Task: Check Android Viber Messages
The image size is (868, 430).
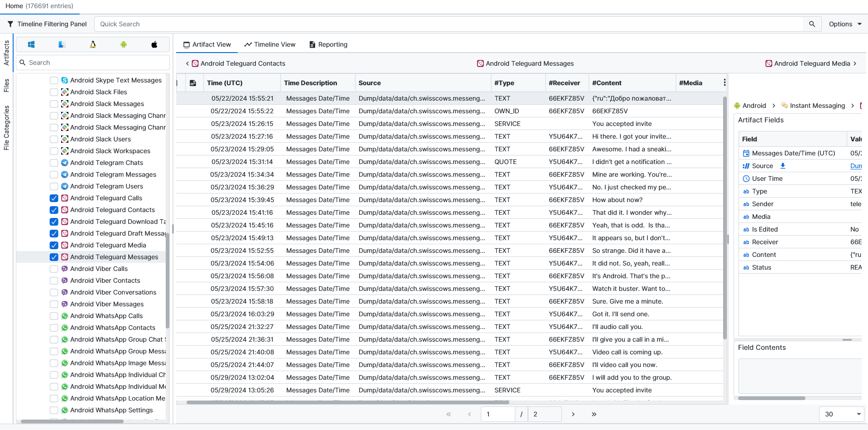Action: pyautogui.click(x=54, y=304)
